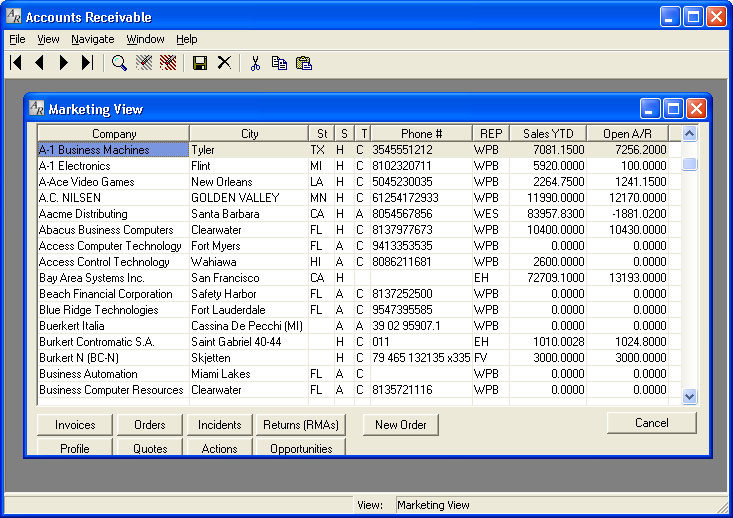
Task: Open the magnifying glass search tool
Action: 119,63
